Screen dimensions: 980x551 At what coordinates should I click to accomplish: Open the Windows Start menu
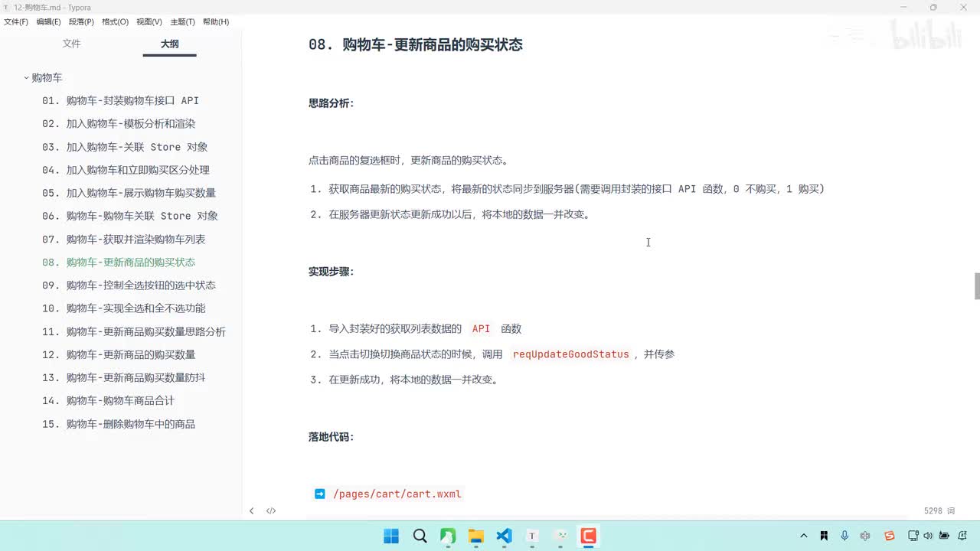click(391, 536)
